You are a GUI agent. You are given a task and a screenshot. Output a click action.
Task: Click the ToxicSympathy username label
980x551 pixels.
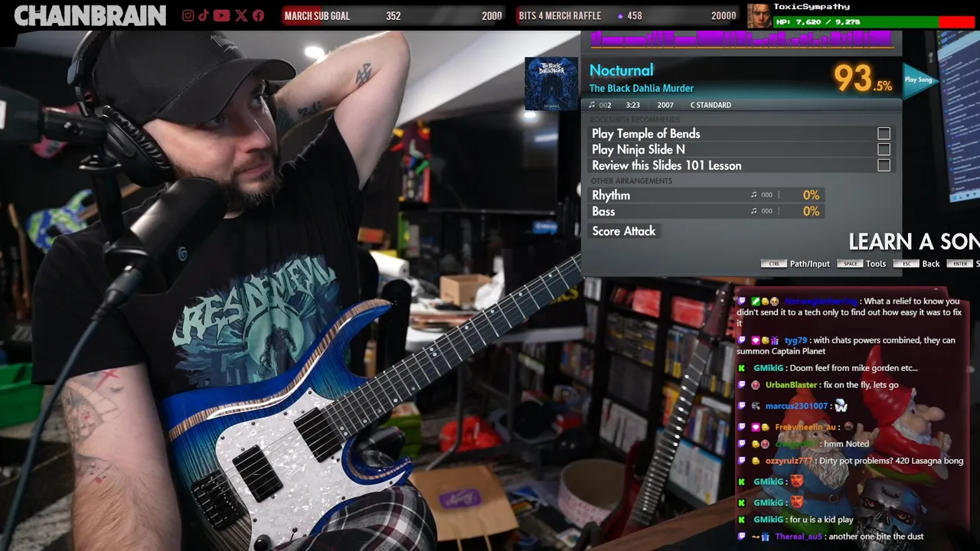coord(812,7)
